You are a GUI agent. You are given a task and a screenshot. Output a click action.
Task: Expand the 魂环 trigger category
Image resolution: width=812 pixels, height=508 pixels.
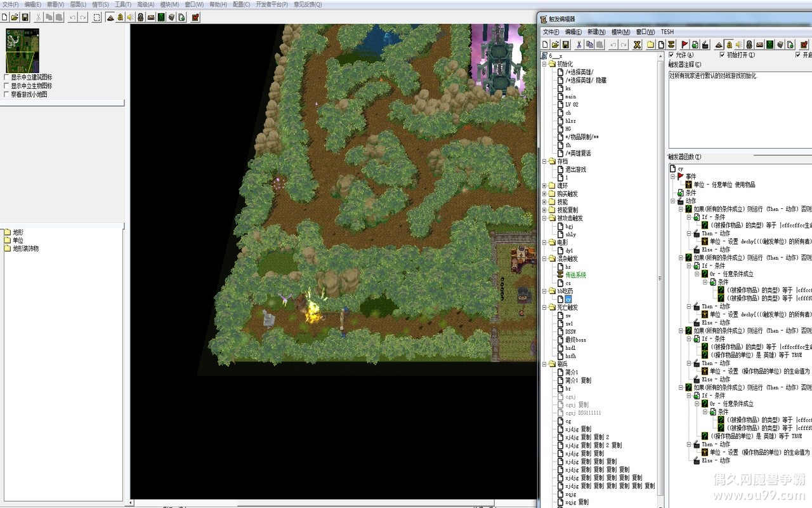544,186
